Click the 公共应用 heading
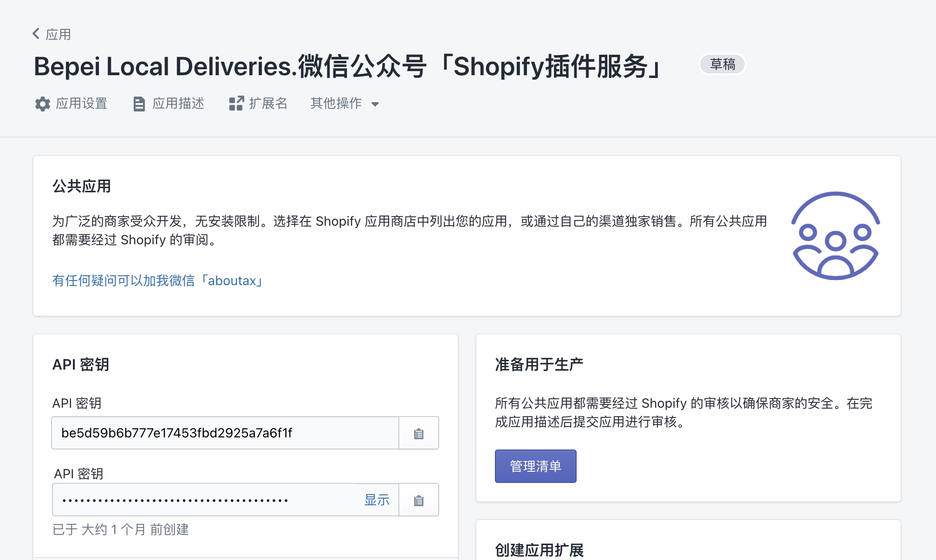 82,186
